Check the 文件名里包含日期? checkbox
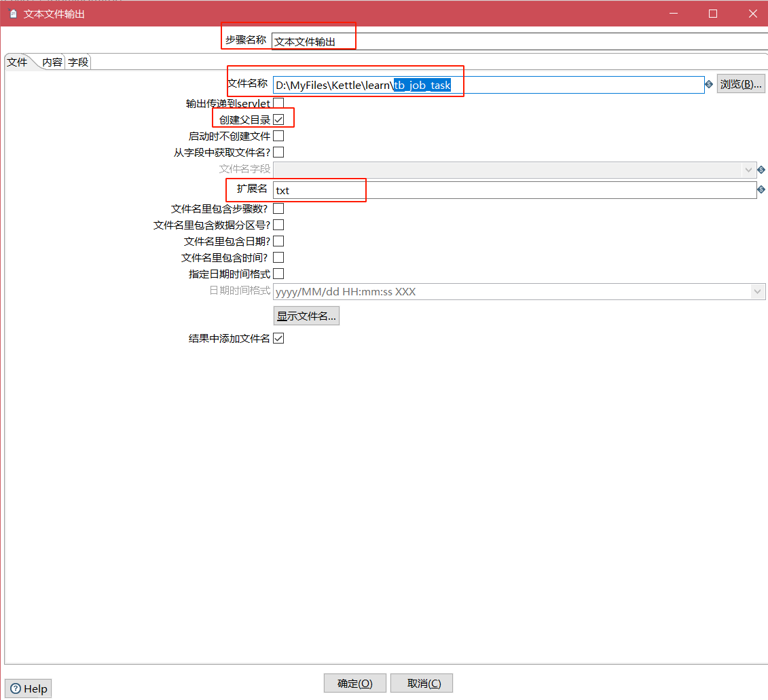The width and height of the screenshot is (768, 700). coord(278,241)
